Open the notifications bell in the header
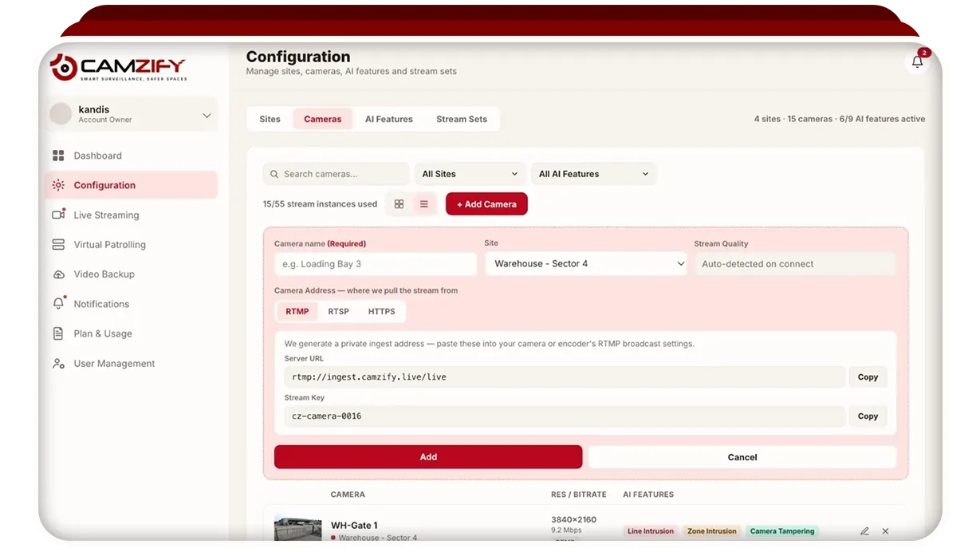The width and height of the screenshot is (980, 552). 917,62
